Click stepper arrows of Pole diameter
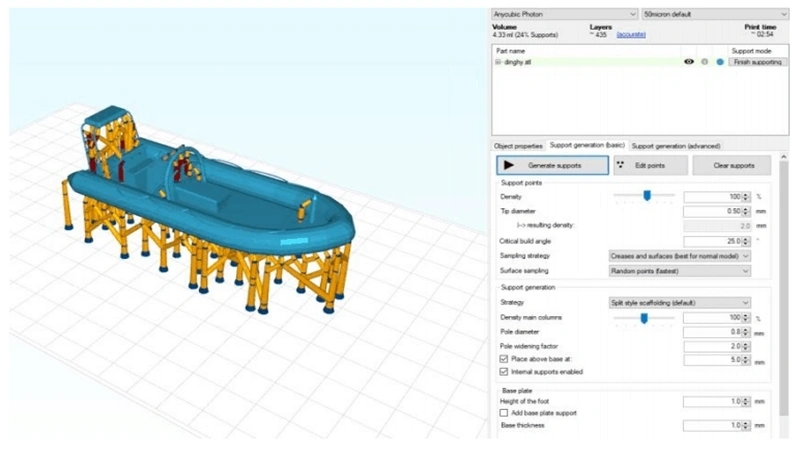This screenshot has height=450, width=800. [746, 332]
